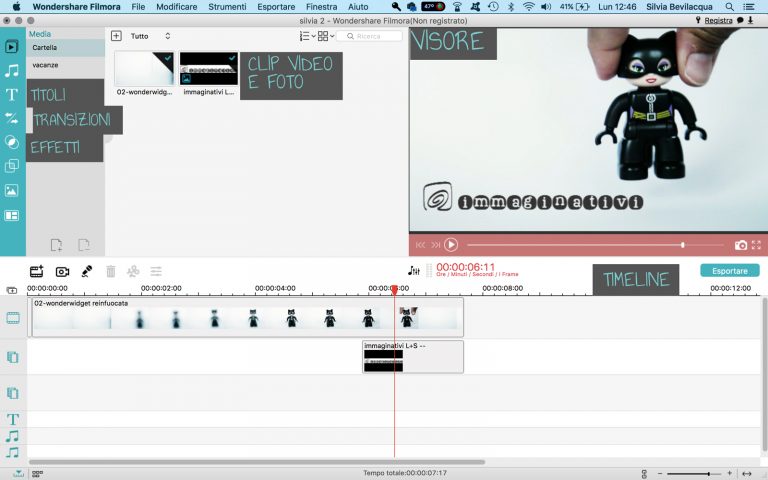Screen dimensions: 768x480
Task: Open the Esportare menu
Action: click(276, 7)
